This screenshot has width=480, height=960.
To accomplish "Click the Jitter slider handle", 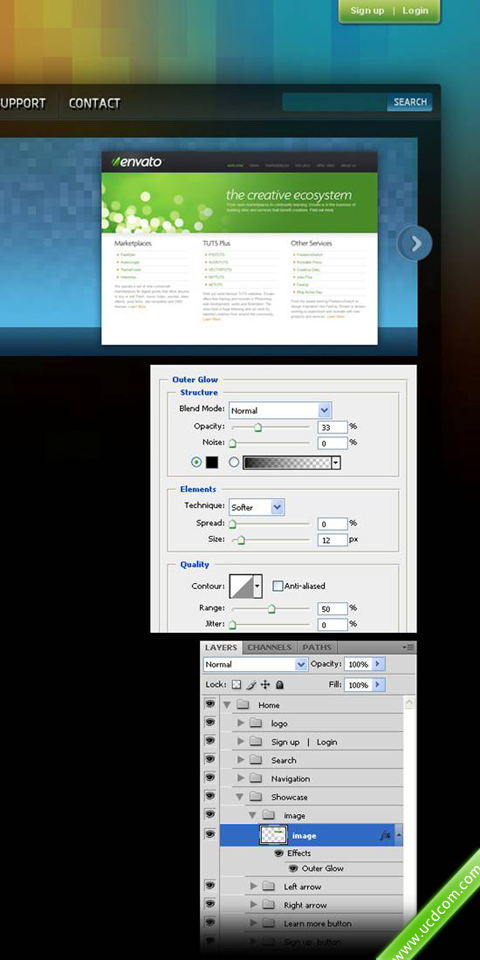I will pos(233,625).
